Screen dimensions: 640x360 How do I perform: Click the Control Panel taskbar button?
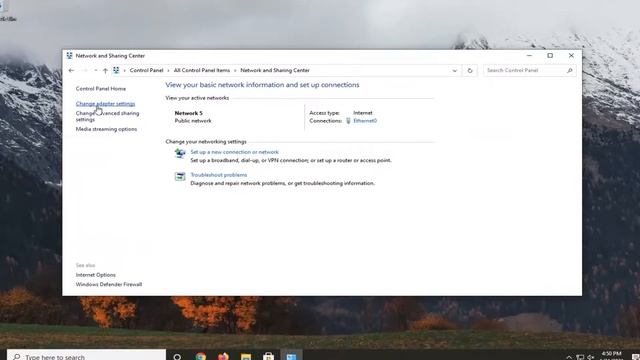point(291,356)
